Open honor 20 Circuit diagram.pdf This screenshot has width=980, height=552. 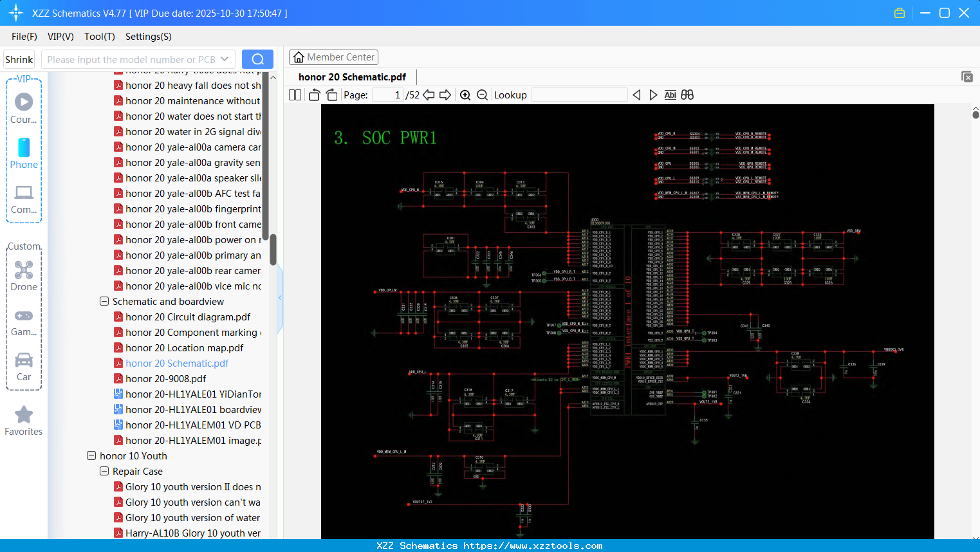point(188,317)
